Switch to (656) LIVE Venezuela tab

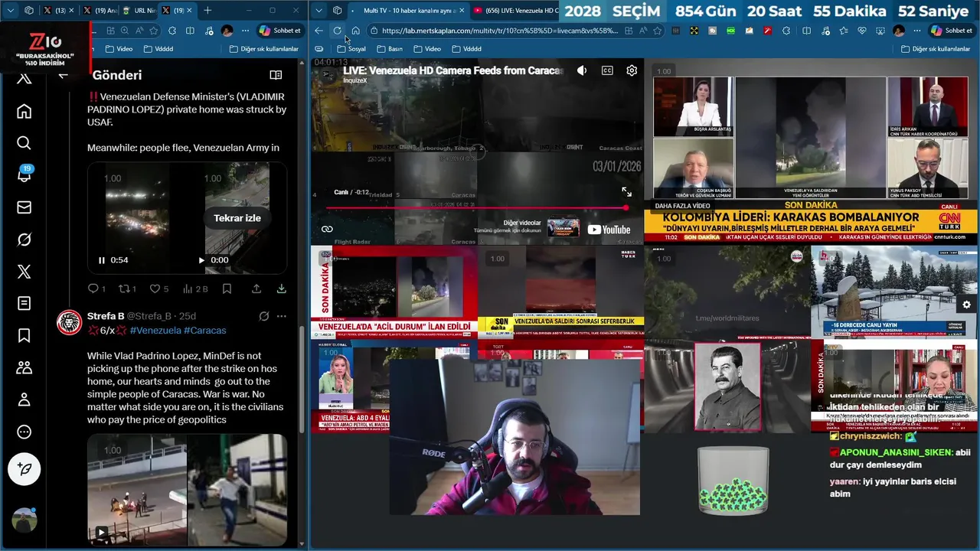click(x=514, y=11)
